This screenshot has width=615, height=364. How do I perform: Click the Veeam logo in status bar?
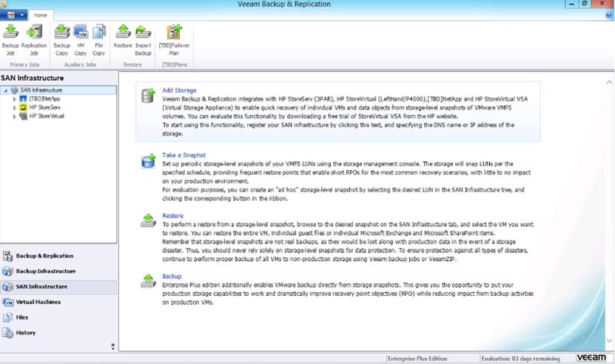coord(591,357)
